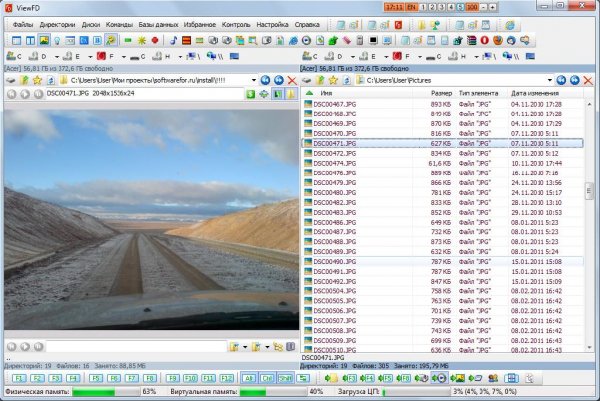
Task: Toggle the Shift modifier button
Action: tap(285, 378)
